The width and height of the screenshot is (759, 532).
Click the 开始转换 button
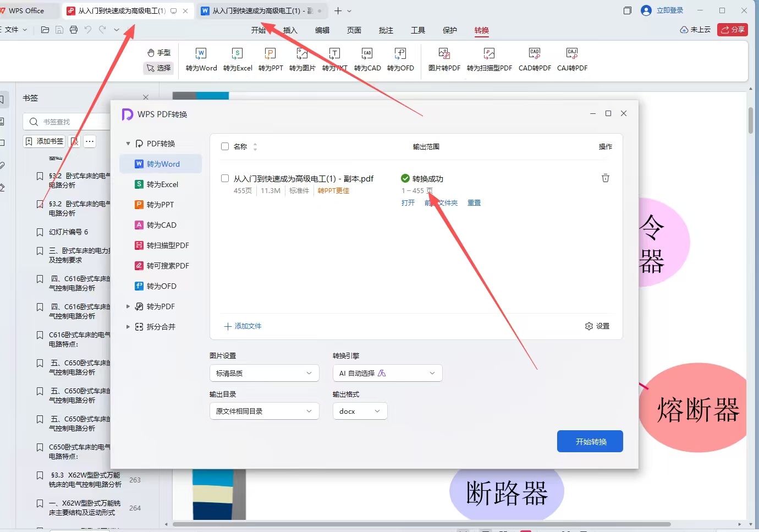pos(590,441)
